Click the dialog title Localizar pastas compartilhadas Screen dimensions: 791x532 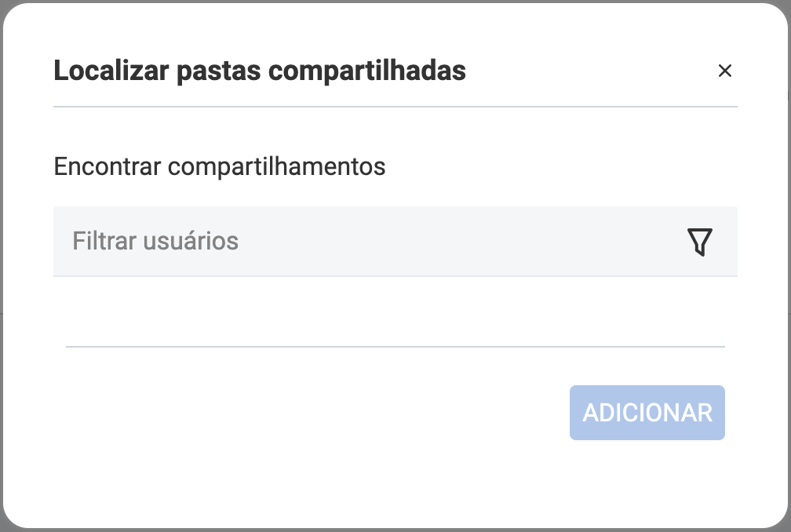pyautogui.click(x=260, y=71)
